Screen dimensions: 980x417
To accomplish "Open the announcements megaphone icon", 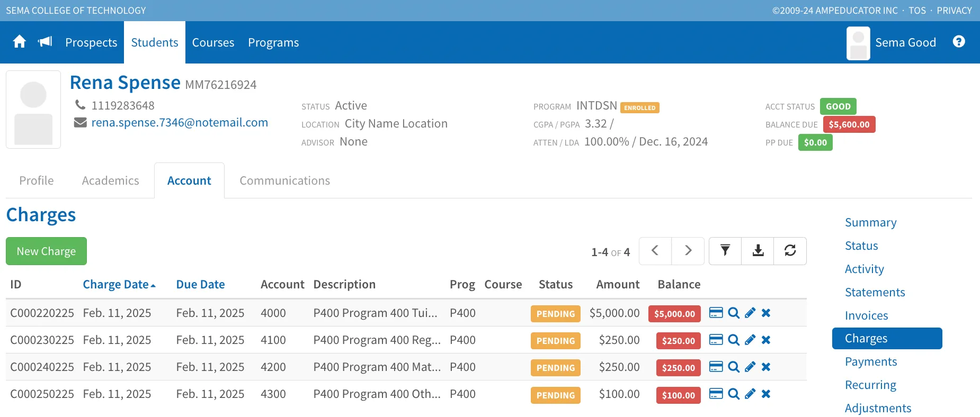I will (x=45, y=42).
